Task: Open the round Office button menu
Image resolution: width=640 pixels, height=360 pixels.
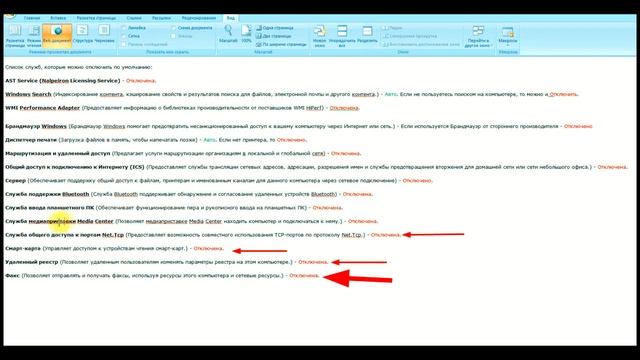Action: (10, 16)
